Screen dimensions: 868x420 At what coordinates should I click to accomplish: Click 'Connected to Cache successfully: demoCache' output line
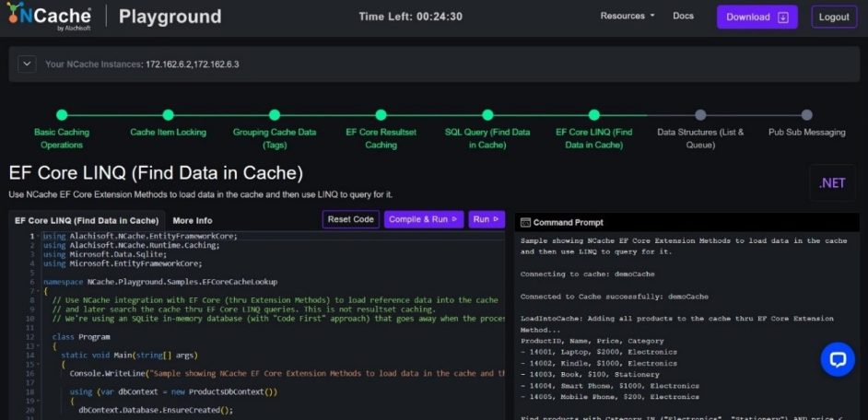coord(615,297)
